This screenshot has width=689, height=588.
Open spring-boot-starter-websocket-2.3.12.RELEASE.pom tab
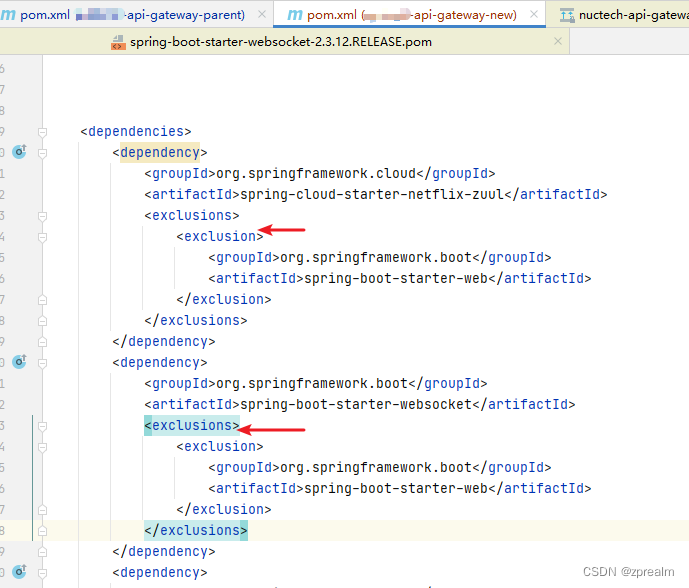point(281,42)
